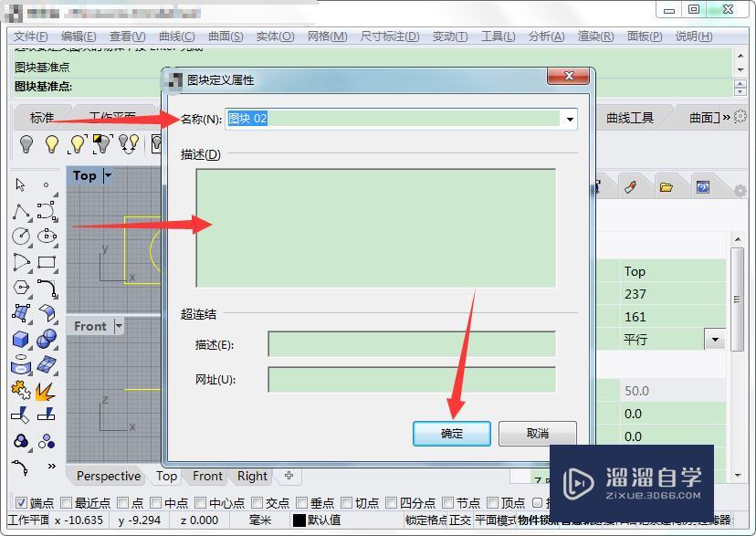Screen dimensions: 756x536
Task: Select the explode tool
Action: pyautogui.click(x=46, y=392)
